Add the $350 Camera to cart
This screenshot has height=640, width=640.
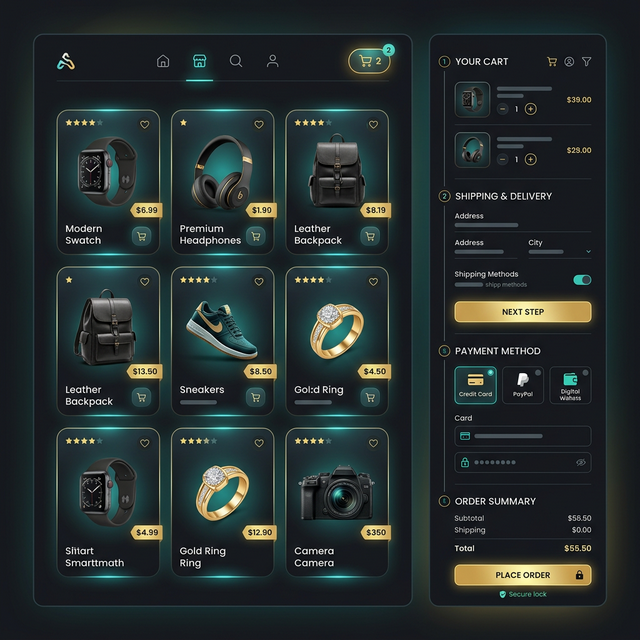(x=376, y=532)
